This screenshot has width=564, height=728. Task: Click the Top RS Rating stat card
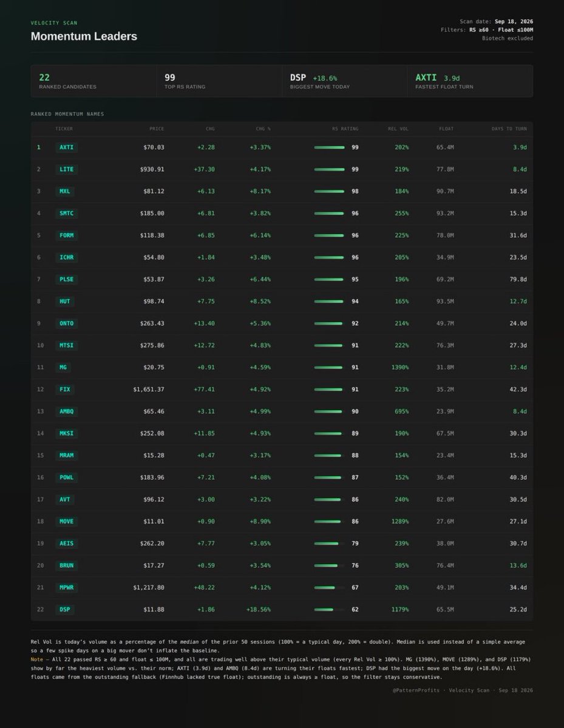coord(219,81)
